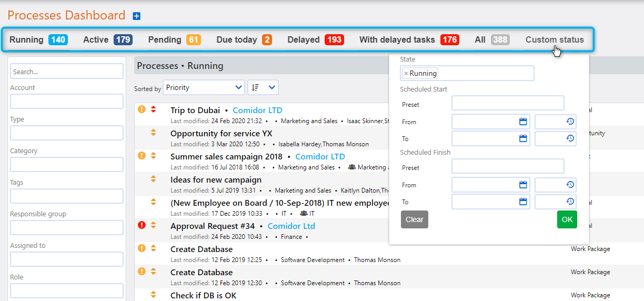Open Comidor LTD link on Summer sales campaign
The image size is (644, 301).
pos(320,156)
